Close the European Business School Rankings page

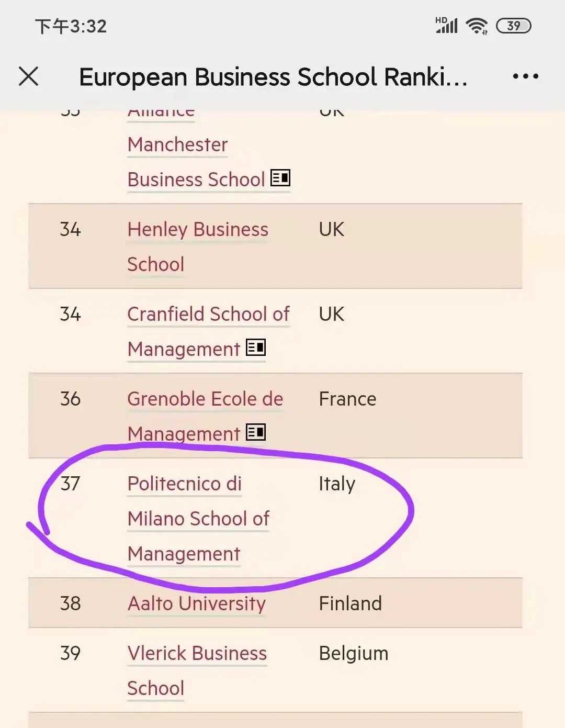29,76
